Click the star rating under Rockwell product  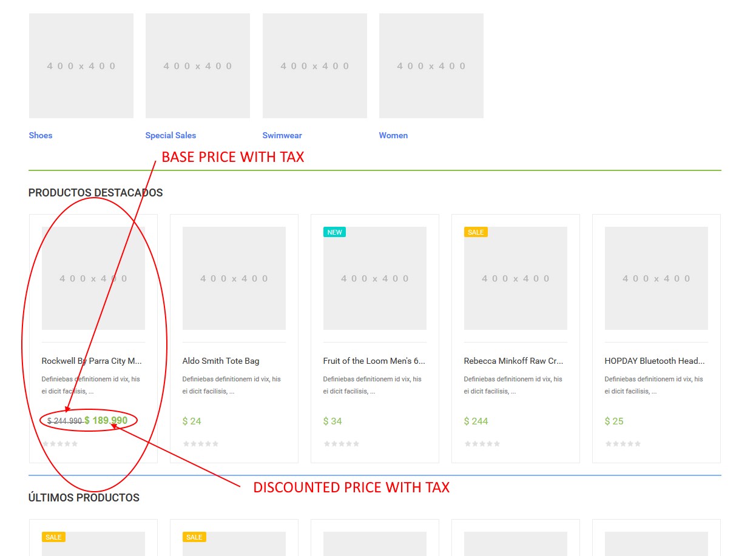coord(59,443)
